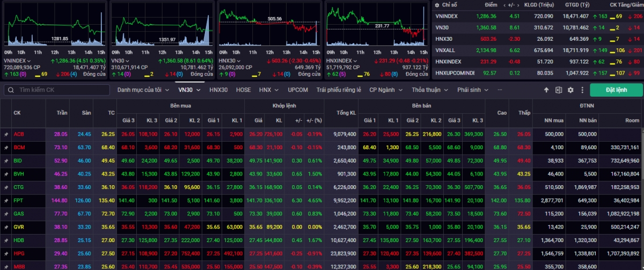Open HPG stock symbol

coord(19,253)
